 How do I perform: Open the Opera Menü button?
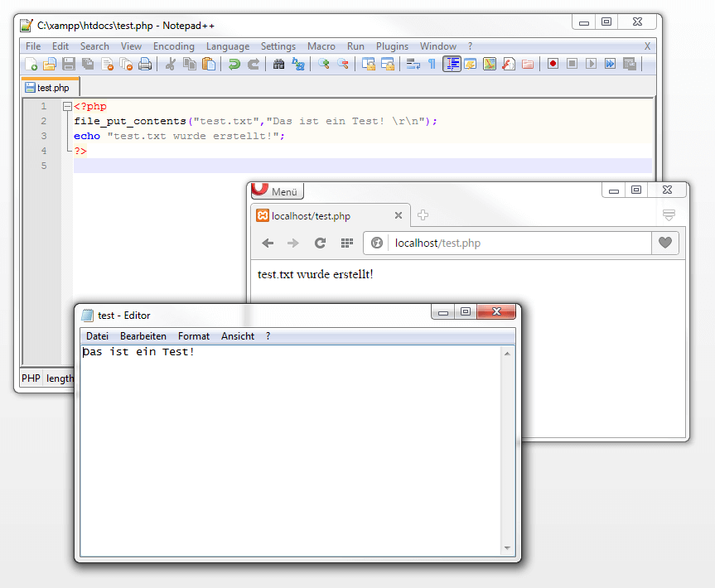tap(278, 190)
